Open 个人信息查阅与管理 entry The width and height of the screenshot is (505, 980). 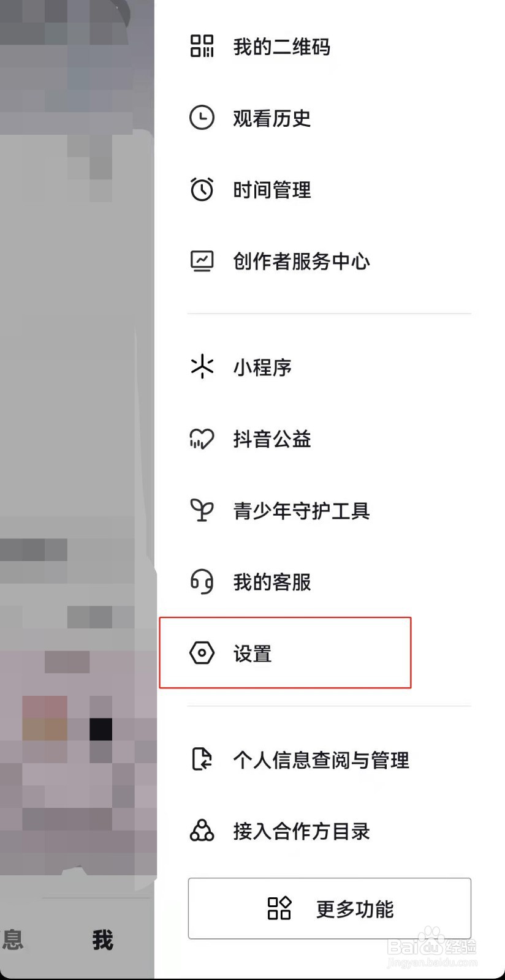click(329, 759)
